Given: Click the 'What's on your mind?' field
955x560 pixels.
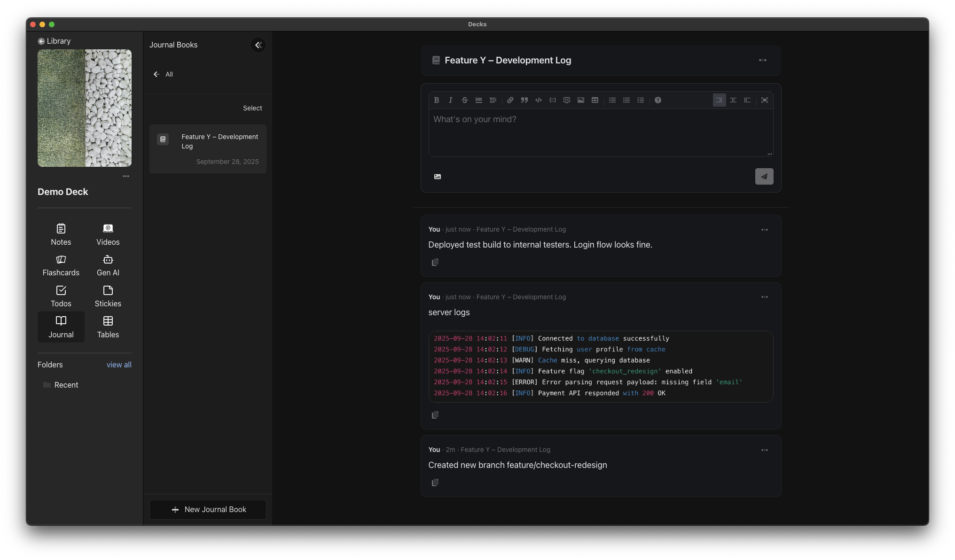Looking at the screenshot, I should pos(600,132).
